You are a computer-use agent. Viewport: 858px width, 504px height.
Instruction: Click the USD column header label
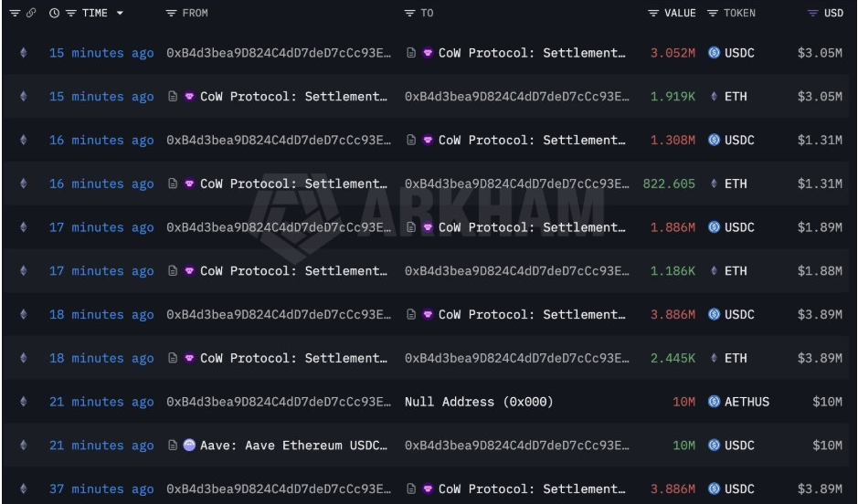pyautogui.click(x=834, y=13)
